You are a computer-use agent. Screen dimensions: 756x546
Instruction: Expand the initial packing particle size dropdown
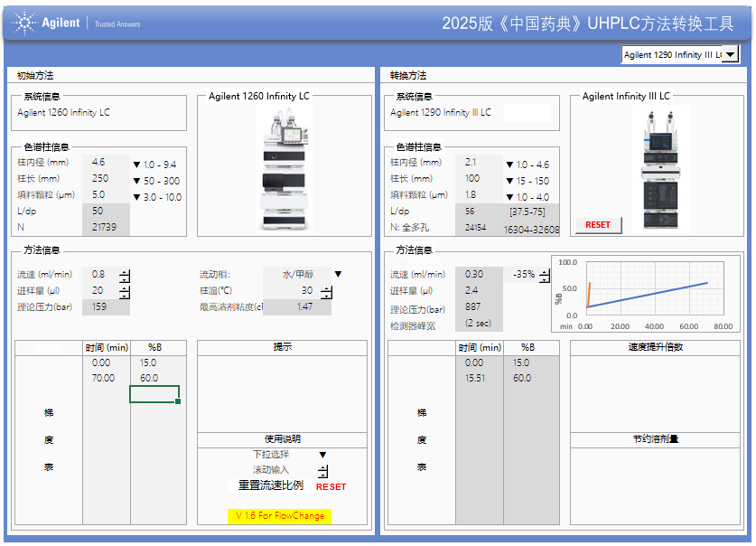click(136, 197)
